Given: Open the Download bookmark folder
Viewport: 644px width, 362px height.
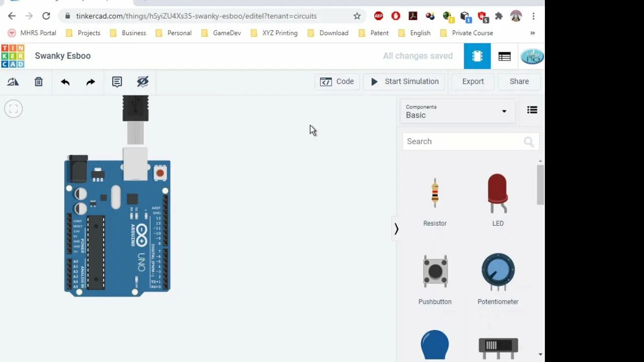Looking at the screenshot, I should [x=328, y=33].
